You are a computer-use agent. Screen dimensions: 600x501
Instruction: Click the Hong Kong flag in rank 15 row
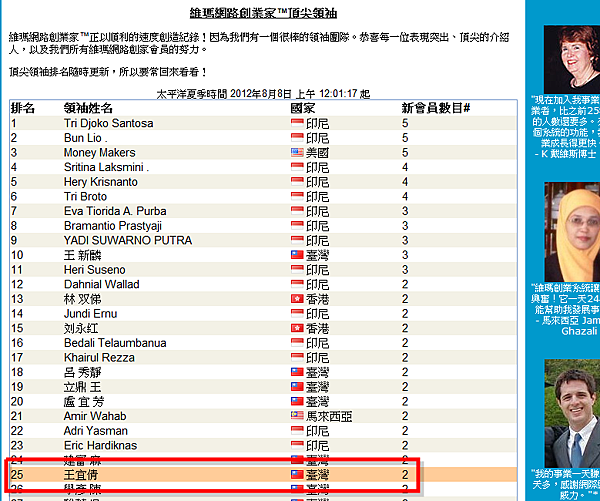pos(297,328)
